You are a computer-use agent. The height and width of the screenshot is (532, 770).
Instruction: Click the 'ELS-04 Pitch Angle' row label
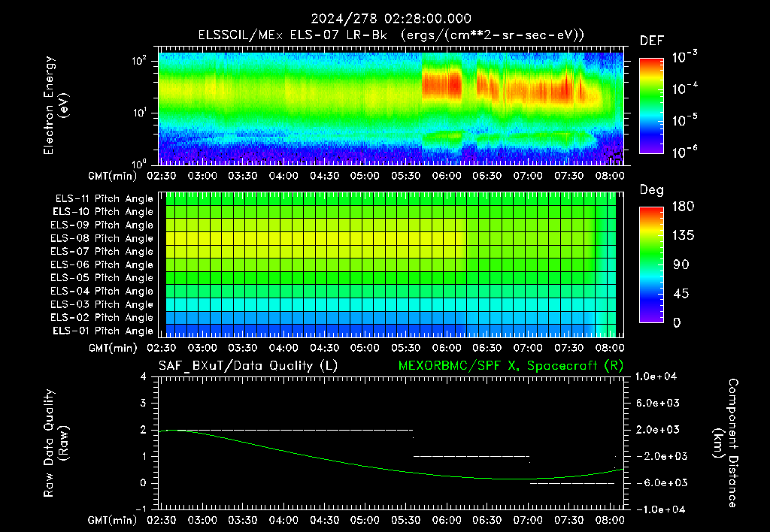102,291
